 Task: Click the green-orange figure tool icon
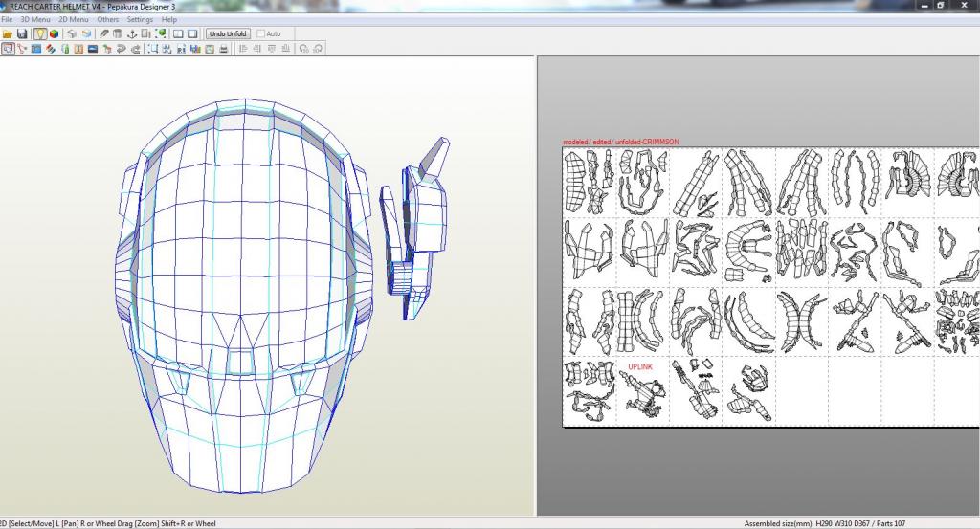(x=107, y=49)
